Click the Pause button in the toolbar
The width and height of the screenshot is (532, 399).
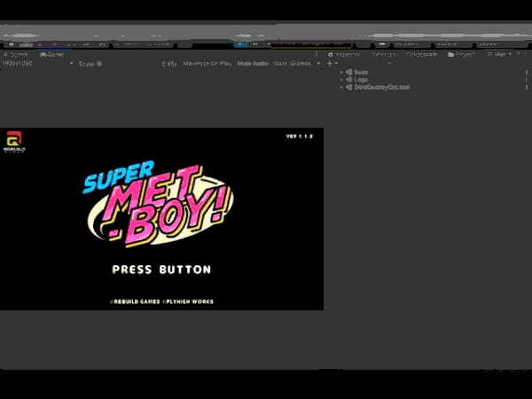coord(254,43)
